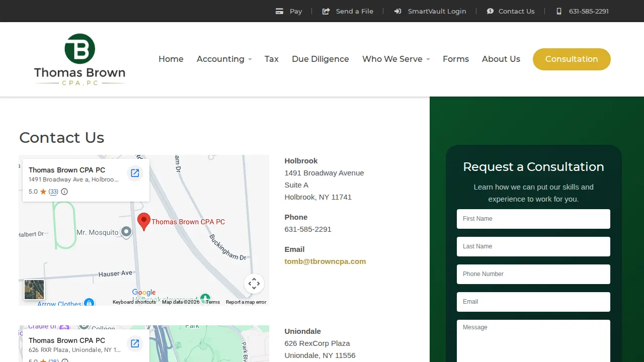This screenshot has height=362, width=644.
Task: Click the Uniondale office heading
Action: point(302,331)
